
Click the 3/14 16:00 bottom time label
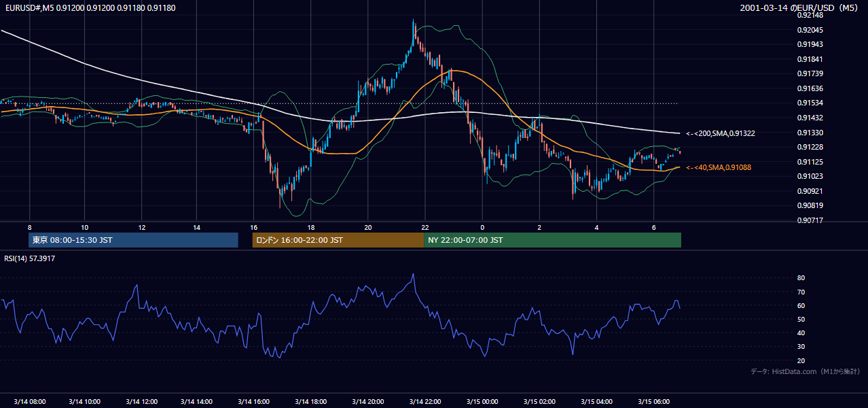pyautogui.click(x=253, y=401)
